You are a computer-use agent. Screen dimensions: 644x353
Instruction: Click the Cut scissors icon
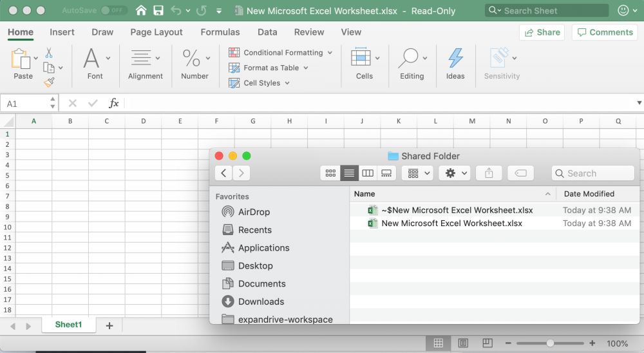pos(49,53)
